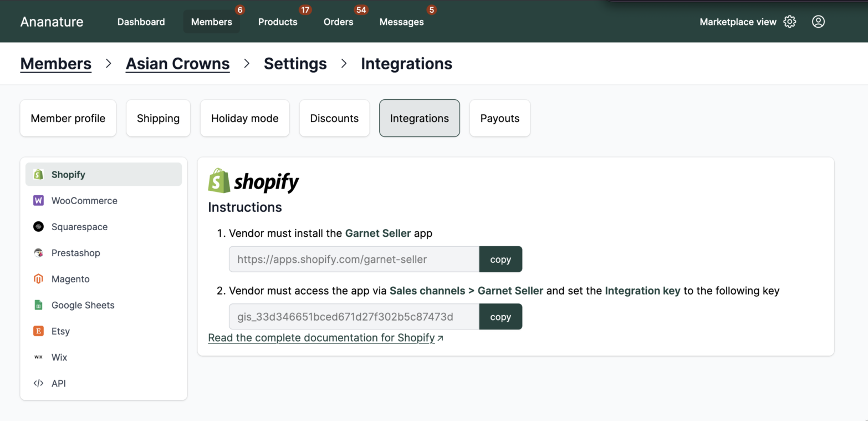Select Etsy integration label
This screenshot has width=868, height=421.
[x=60, y=331]
